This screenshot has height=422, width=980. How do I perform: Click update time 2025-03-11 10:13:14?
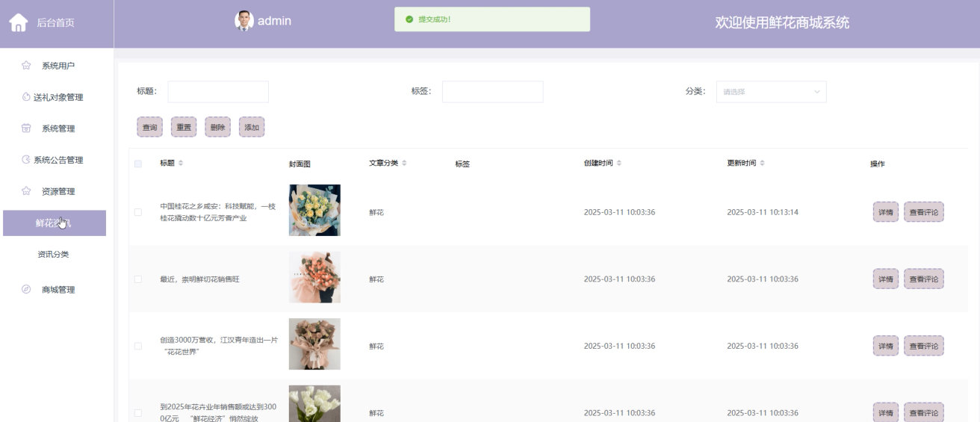(x=763, y=212)
